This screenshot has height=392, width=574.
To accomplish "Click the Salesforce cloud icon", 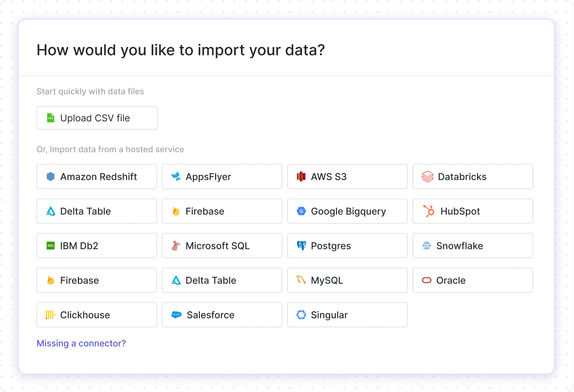I will click(176, 315).
